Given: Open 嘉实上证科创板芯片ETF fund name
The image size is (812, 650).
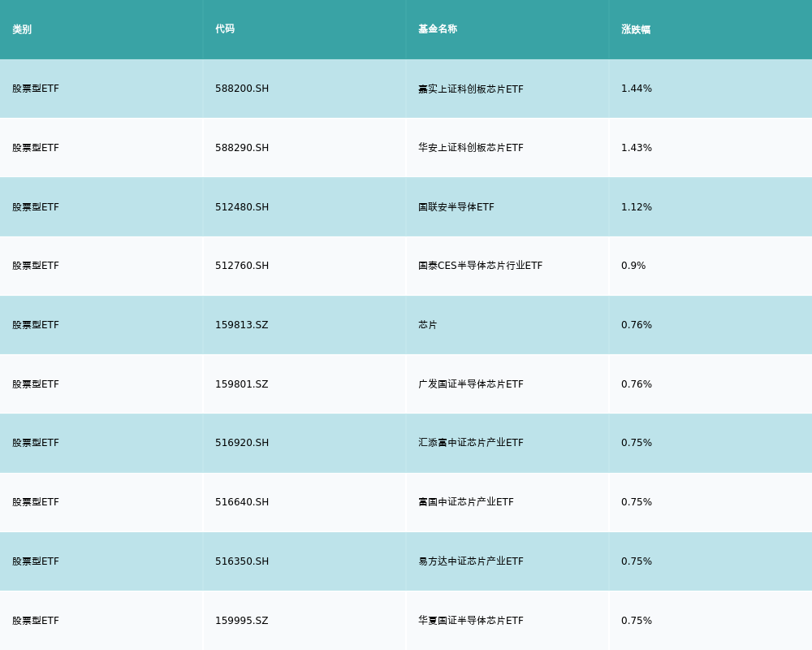Looking at the screenshot, I should click(x=471, y=89).
